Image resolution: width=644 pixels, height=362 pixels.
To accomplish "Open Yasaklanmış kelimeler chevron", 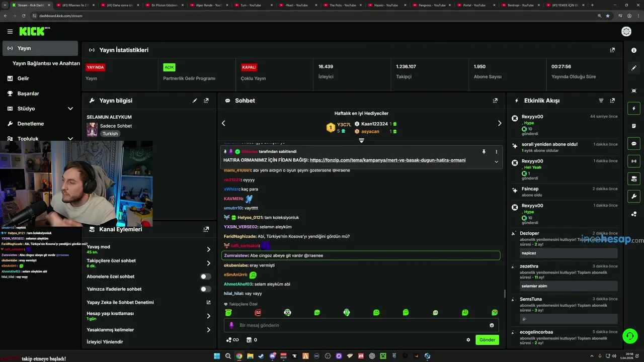I will pyautogui.click(x=208, y=330).
